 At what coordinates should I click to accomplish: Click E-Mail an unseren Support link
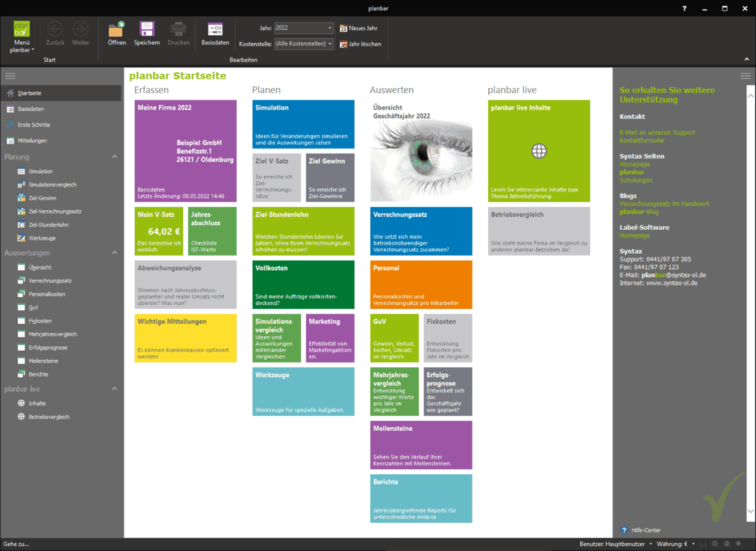tap(658, 132)
